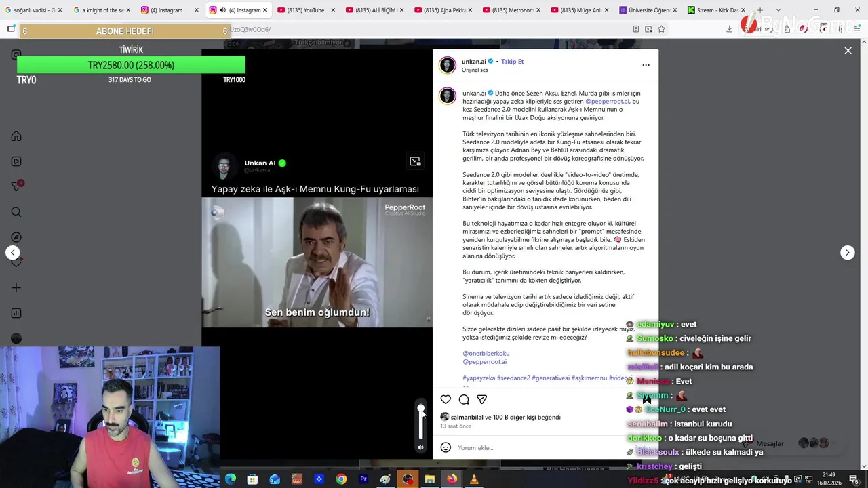Go to previous Instagram post arrow
The image size is (868, 488).
(12, 253)
